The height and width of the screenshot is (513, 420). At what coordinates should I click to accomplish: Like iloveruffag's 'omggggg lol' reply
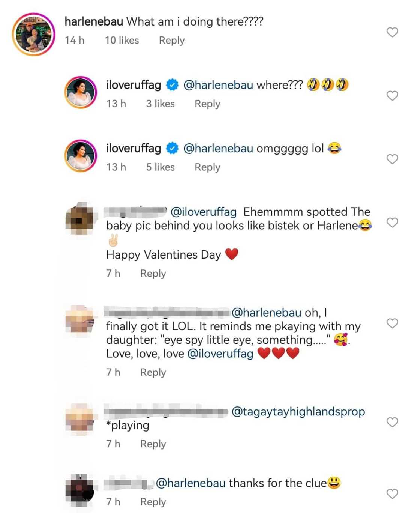coord(392,159)
